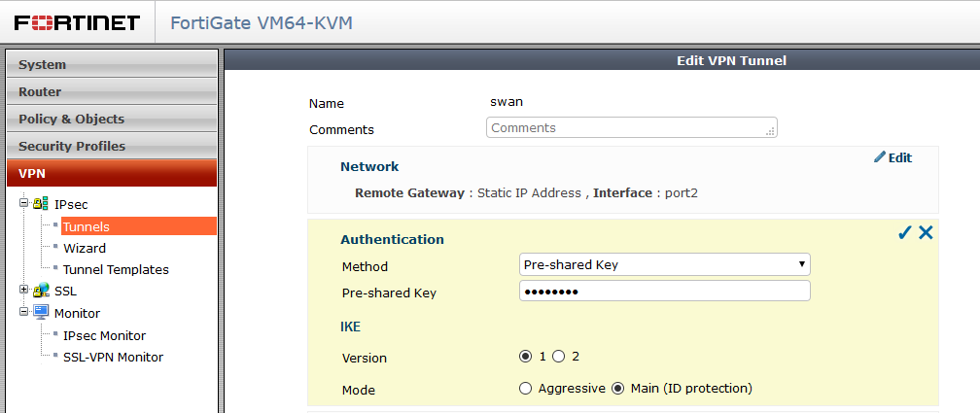Click the Fortinet logo
980x413 pixels.
78,22
